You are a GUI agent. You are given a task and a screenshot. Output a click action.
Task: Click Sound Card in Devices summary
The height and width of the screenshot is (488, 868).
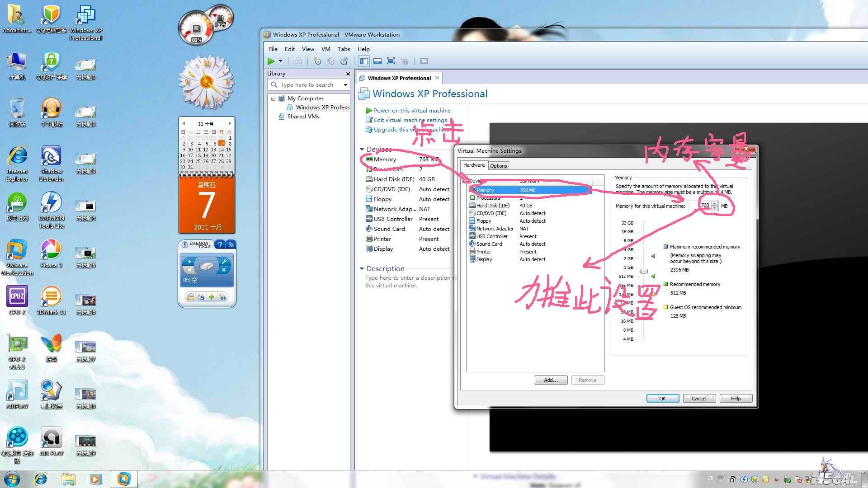click(389, 229)
